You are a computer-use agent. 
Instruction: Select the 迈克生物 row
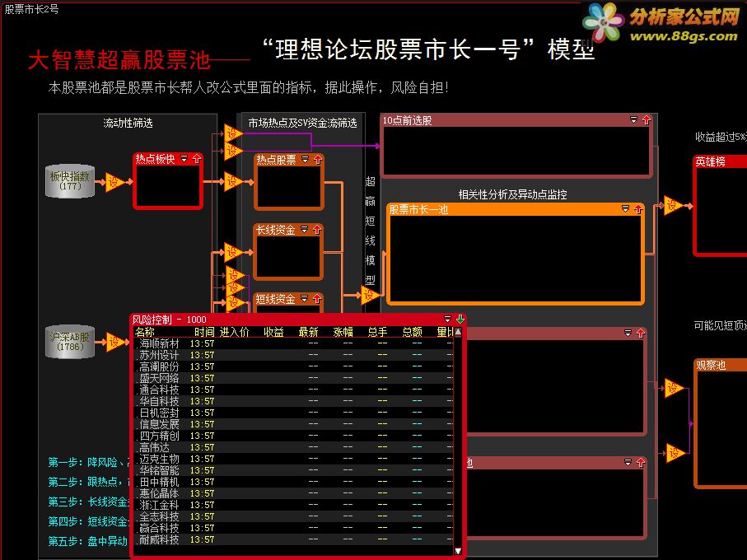point(294,459)
